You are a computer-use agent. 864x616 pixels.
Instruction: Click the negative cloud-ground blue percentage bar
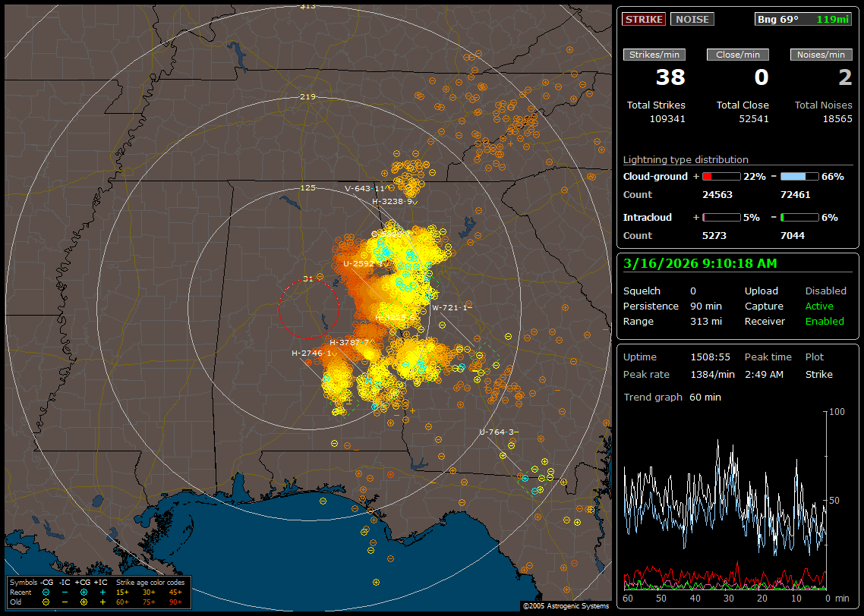coord(799,176)
